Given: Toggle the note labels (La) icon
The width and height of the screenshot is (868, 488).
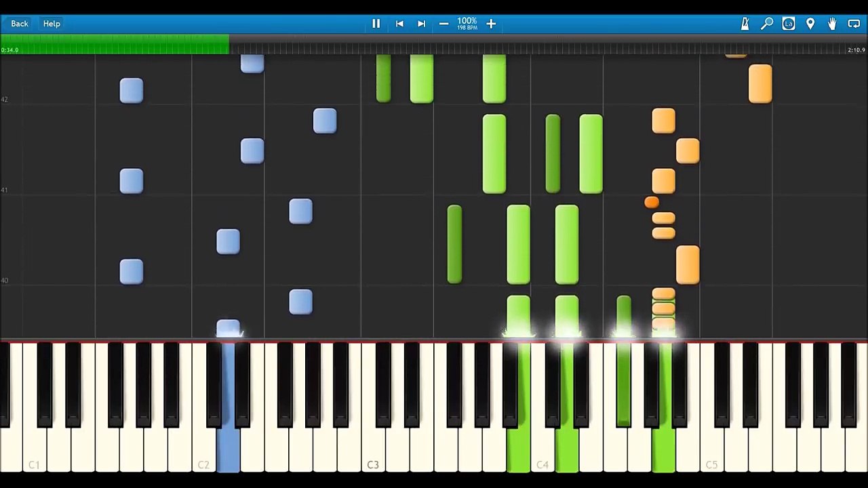Looking at the screenshot, I should coord(789,24).
